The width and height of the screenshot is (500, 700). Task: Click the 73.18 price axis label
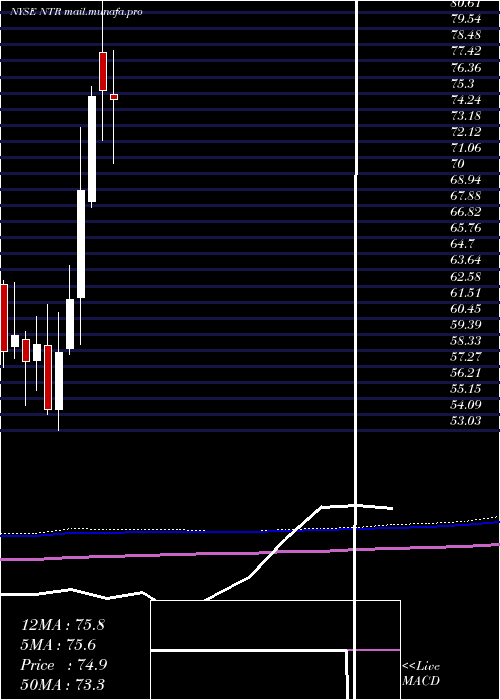pos(467,116)
